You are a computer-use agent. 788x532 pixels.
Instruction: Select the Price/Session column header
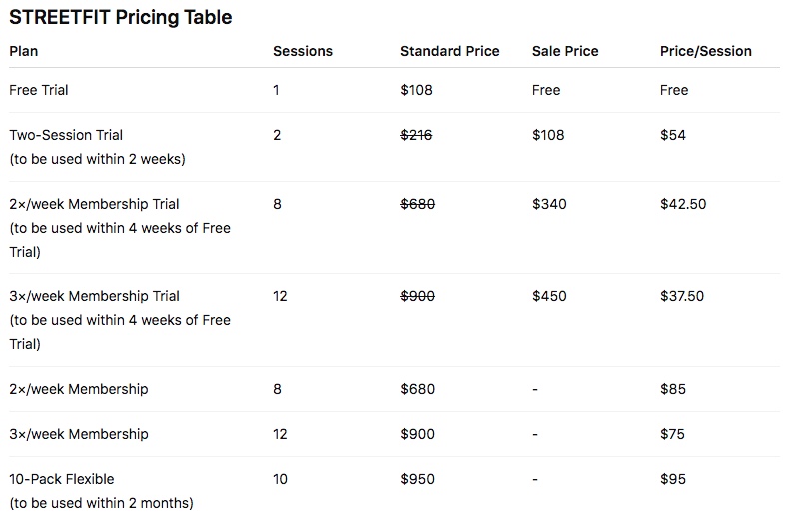coord(705,51)
